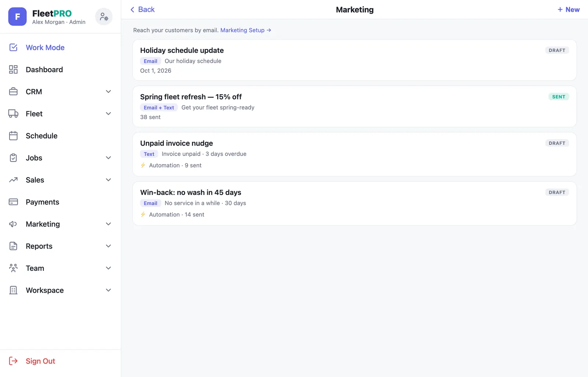
Task: Open the Marketing Setup link
Action: tap(245, 30)
